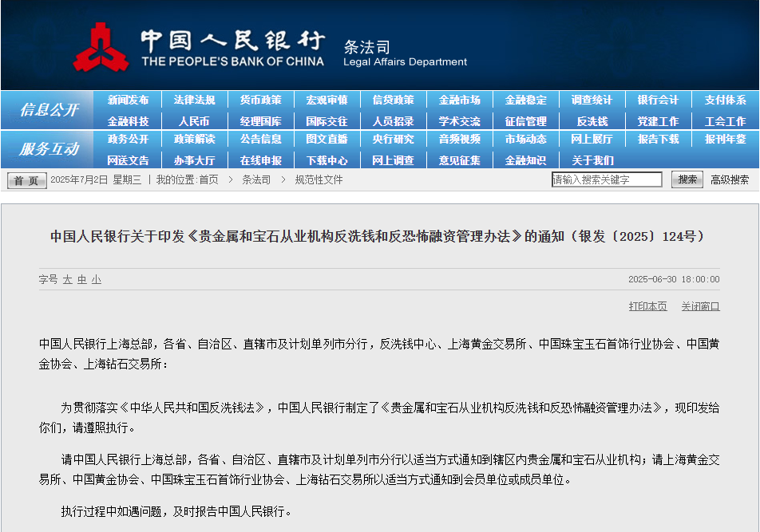Image resolution: width=760 pixels, height=532 pixels.
Task: Select 征信管理 navigation item
Action: coord(526,121)
